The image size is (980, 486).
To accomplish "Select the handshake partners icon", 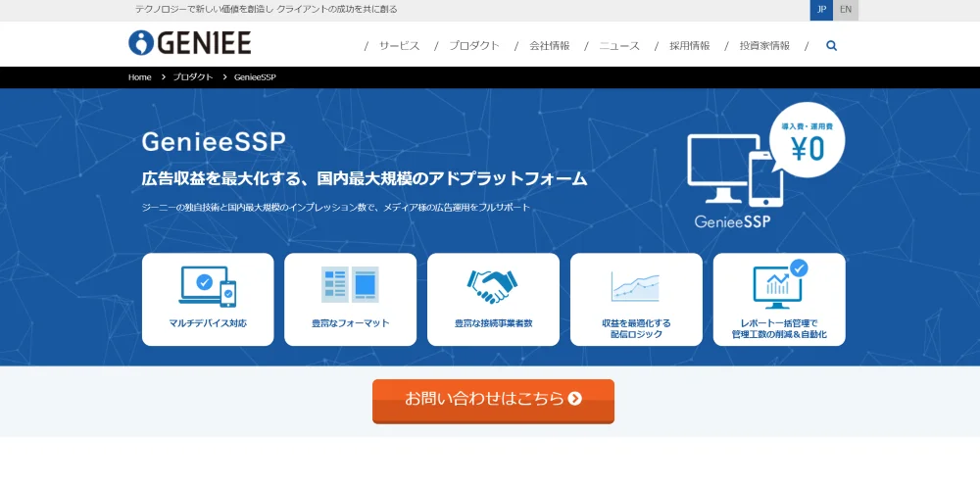I will click(x=493, y=285).
